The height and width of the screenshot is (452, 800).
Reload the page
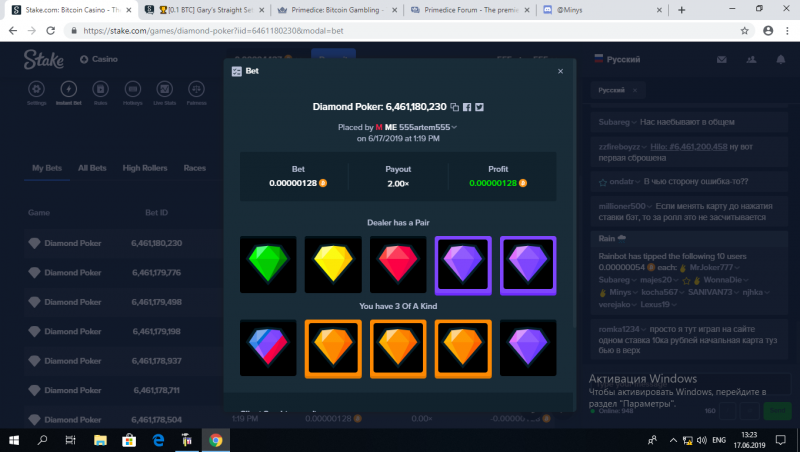tap(50, 31)
